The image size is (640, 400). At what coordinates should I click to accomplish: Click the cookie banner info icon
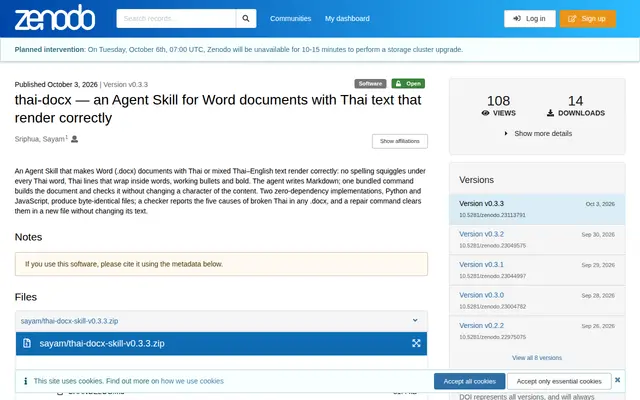[25, 381]
